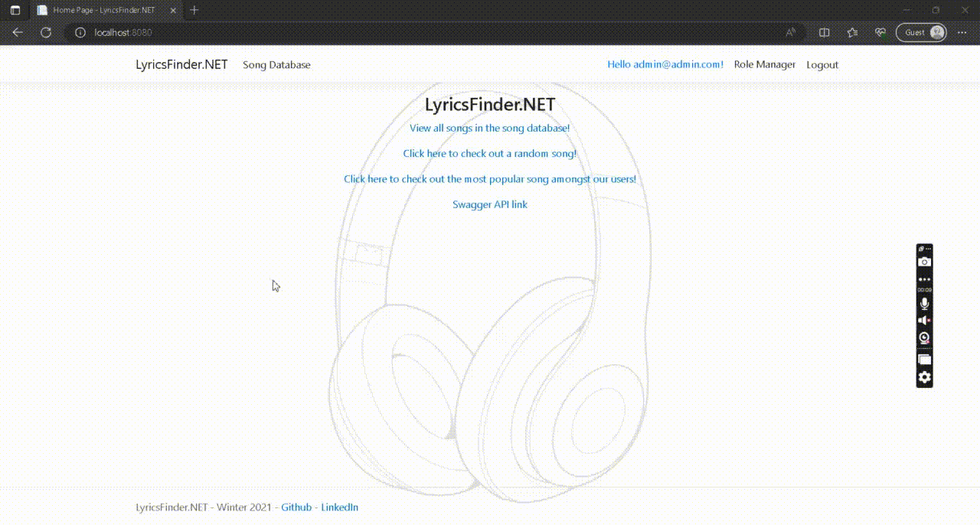Viewport: 980px width, 525px height.
Task: Click the browser back arrow
Action: pyautogui.click(x=18, y=32)
